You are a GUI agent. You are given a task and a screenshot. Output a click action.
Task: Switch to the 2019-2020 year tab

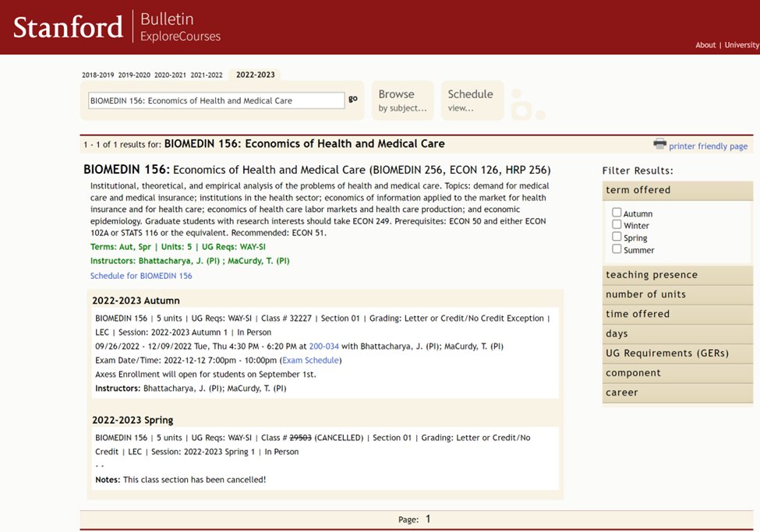click(x=134, y=75)
